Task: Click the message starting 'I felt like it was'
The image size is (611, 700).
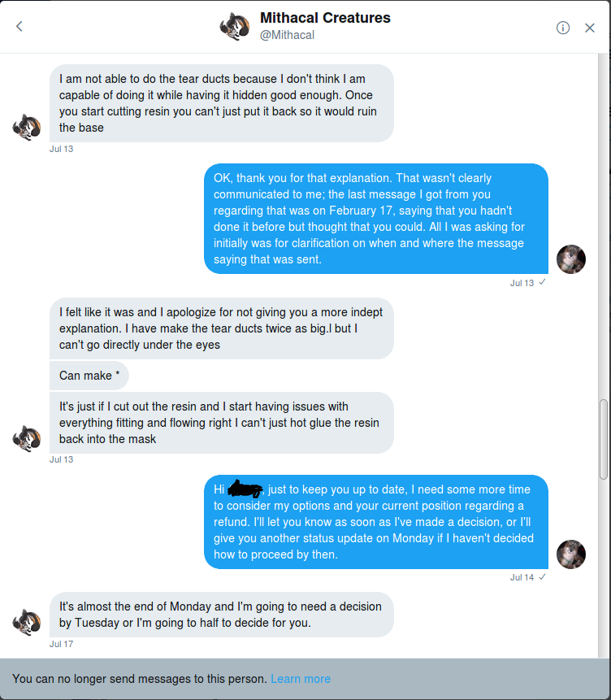Action: tap(221, 328)
